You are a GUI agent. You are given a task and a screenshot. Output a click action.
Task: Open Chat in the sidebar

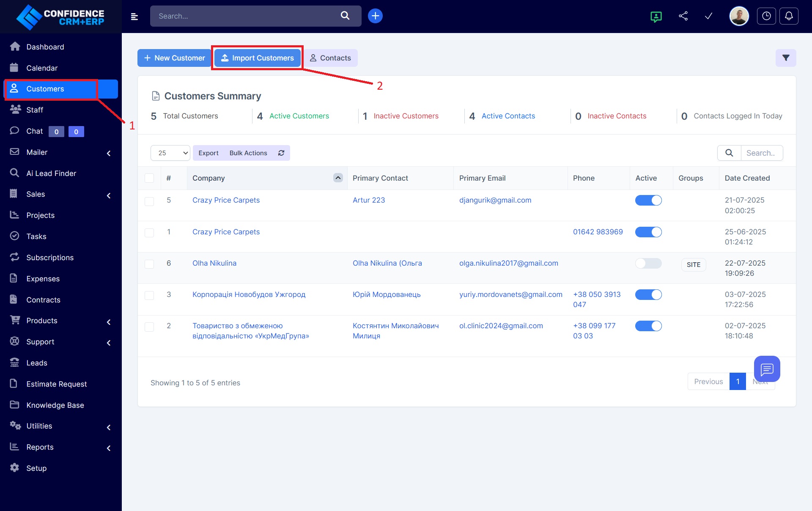(34, 131)
